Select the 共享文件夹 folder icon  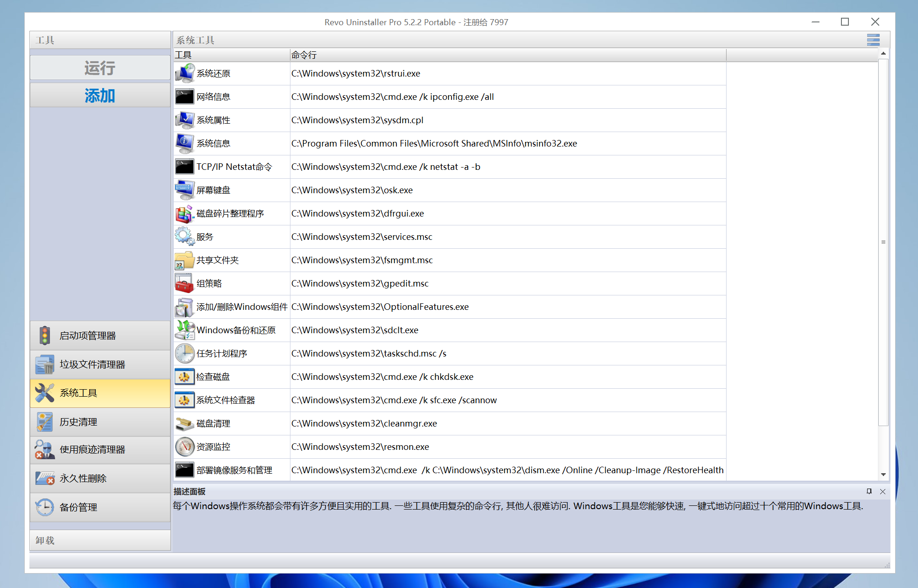[x=185, y=260]
